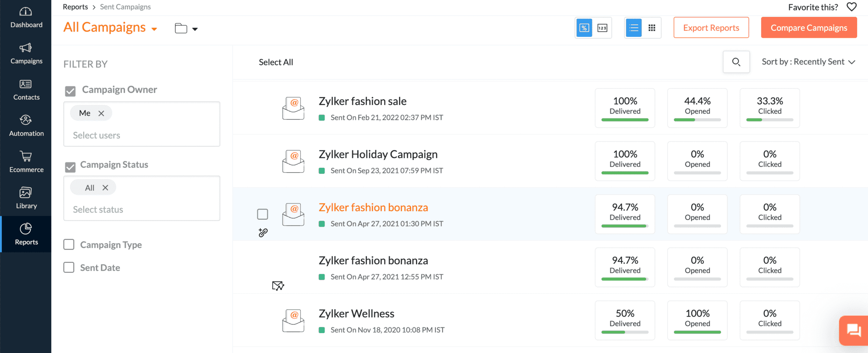Screen dimensions: 868x353
Task: Select the list view layout icon
Action: click(x=634, y=28)
